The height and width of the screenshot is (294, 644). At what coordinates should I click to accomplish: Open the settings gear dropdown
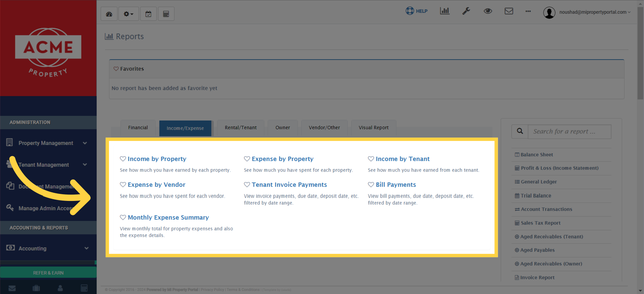[x=128, y=14]
